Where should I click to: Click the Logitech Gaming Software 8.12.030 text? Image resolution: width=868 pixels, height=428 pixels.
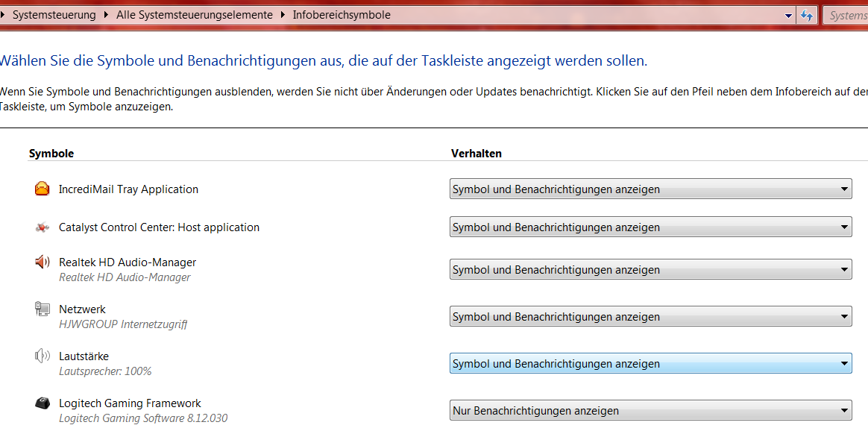click(x=143, y=418)
